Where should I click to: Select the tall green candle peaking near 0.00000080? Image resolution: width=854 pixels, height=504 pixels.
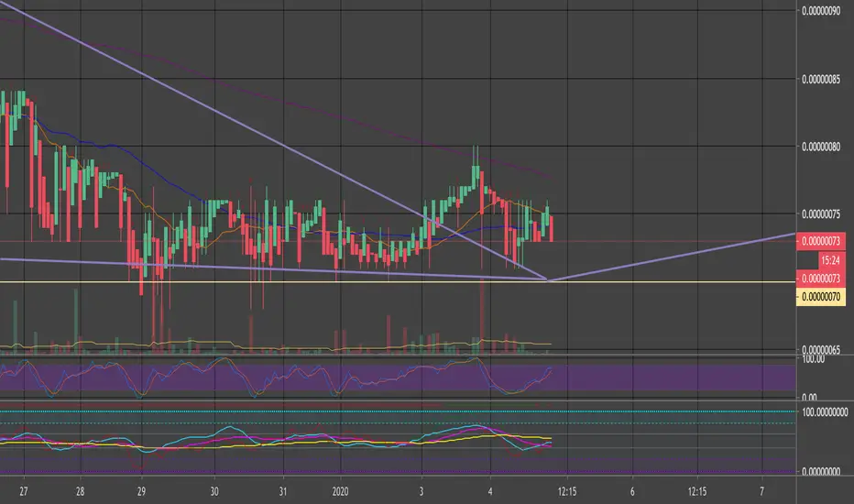click(476, 171)
